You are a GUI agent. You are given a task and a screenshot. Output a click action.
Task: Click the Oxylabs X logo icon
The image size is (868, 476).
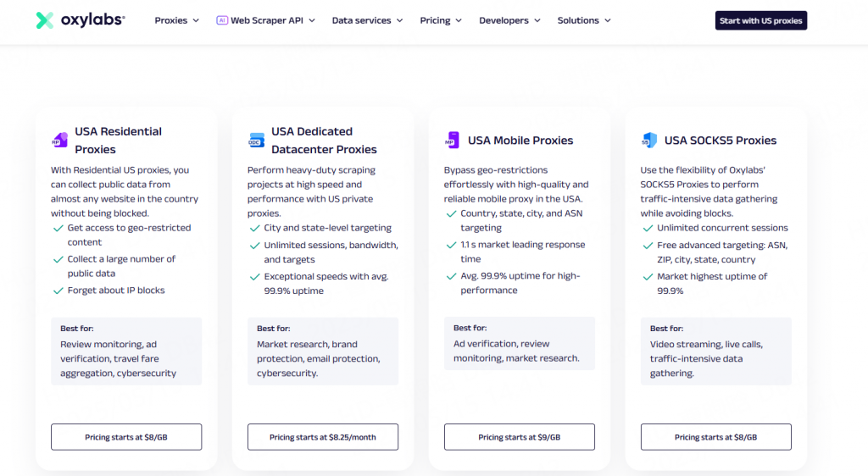[45, 19]
